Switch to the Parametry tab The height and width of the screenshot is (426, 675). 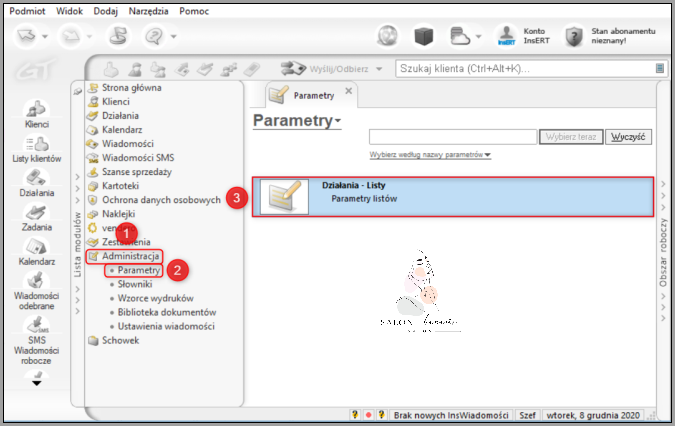coord(313,96)
